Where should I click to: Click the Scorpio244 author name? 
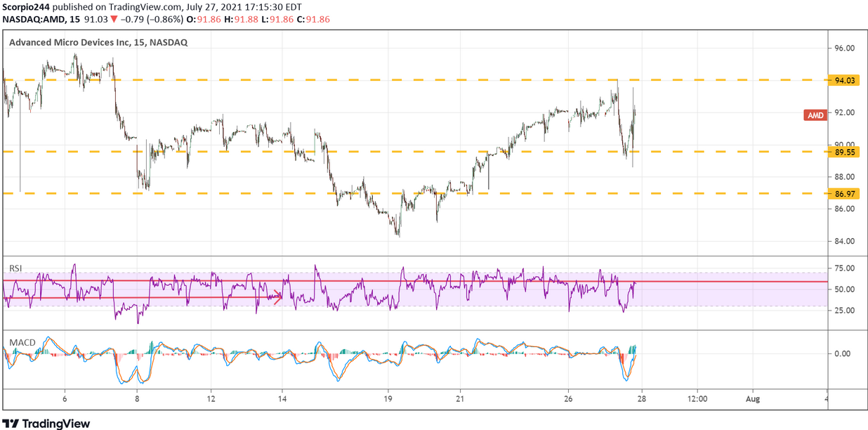coord(27,6)
